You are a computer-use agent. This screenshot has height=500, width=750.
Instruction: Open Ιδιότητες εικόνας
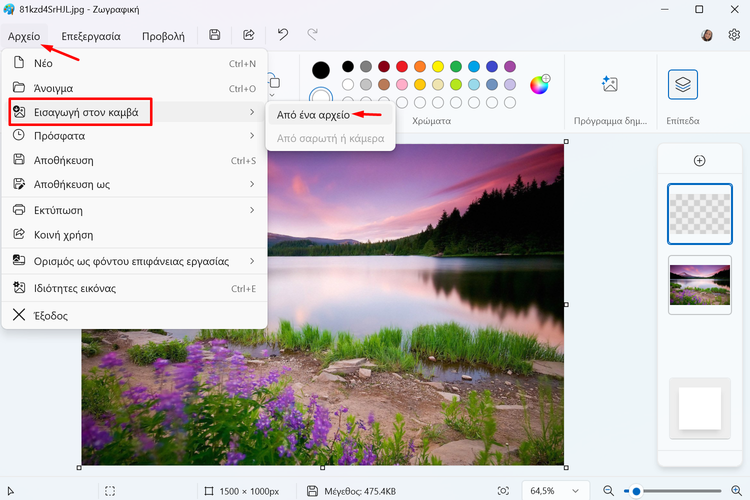point(134,288)
